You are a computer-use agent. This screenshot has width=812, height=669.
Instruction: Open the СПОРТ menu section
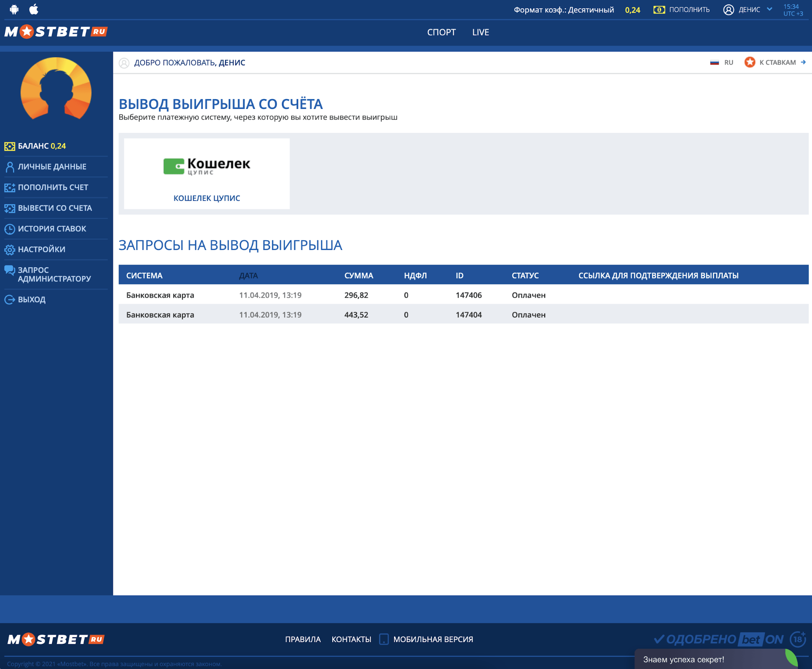click(x=441, y=32)
